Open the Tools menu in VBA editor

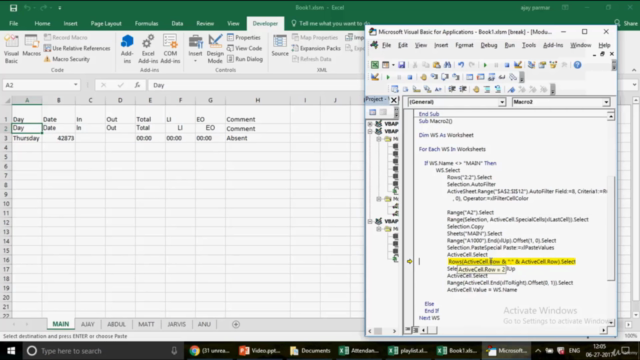(529, 45)
